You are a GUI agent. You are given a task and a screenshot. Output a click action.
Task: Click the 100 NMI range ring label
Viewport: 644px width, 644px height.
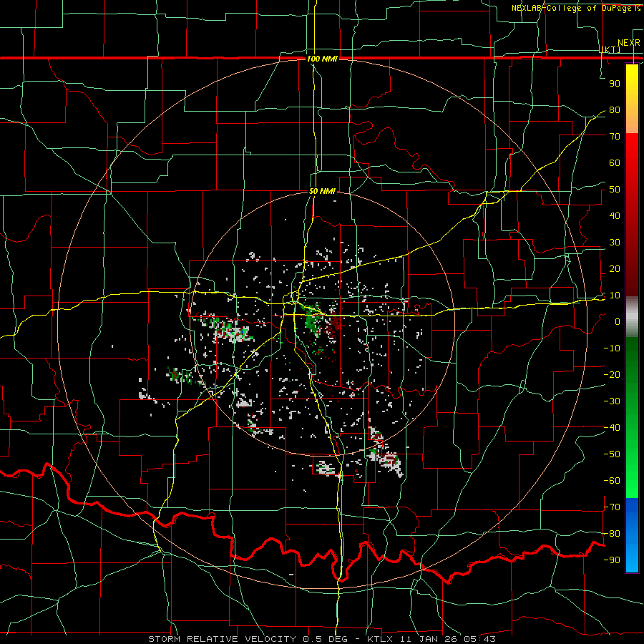(322, 59)
